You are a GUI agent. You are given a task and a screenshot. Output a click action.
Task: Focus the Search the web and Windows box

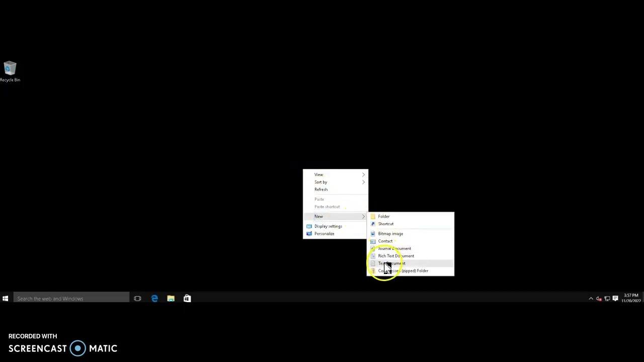pos(71,299)
